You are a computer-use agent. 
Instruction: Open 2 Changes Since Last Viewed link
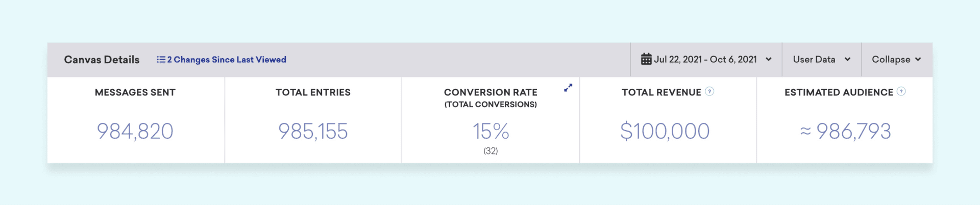pyautogui.click(x=227, y=60)
